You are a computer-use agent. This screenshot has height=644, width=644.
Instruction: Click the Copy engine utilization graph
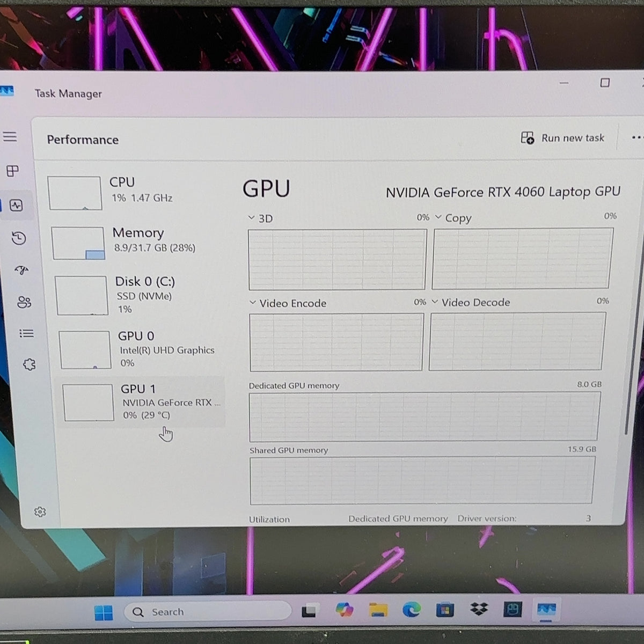tap(522, 258)
